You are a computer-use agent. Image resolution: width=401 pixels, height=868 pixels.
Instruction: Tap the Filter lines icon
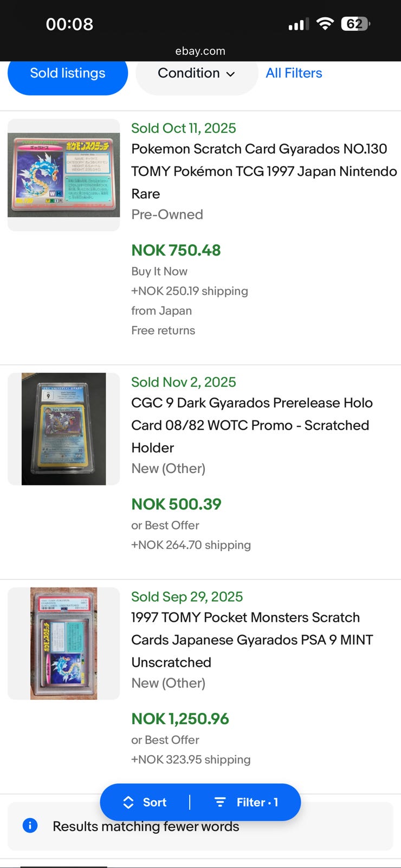pos(220,802)
